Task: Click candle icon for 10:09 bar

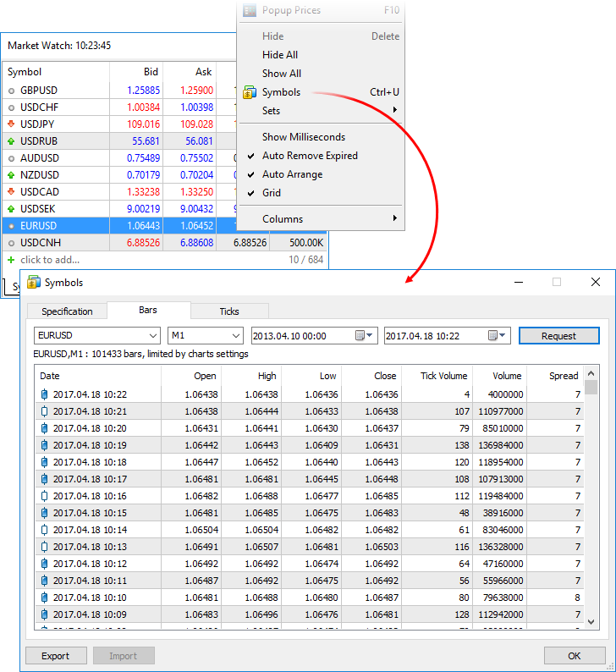Action: click(44, 614)
